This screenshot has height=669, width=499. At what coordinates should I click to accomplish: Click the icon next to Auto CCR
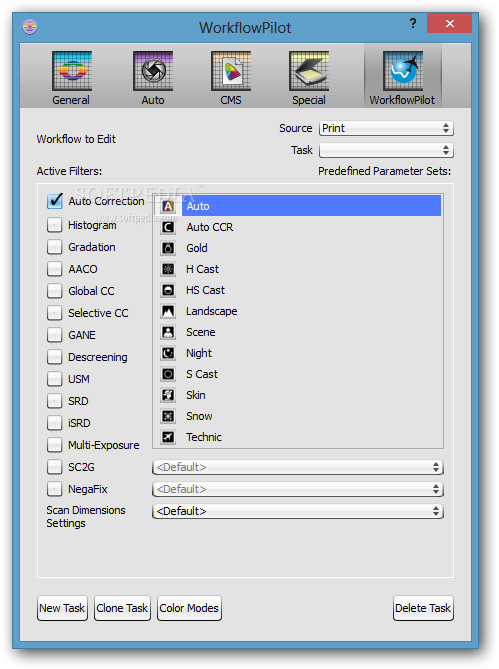coord(168,227)
